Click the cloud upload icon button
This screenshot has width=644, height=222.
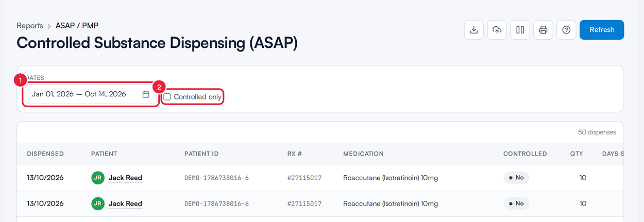tap(497, 30)
